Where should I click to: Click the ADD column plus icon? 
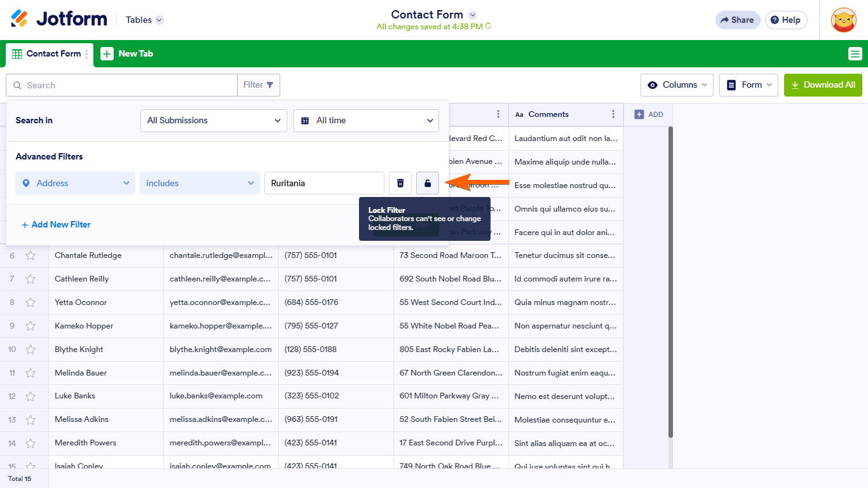click(639, 114)
